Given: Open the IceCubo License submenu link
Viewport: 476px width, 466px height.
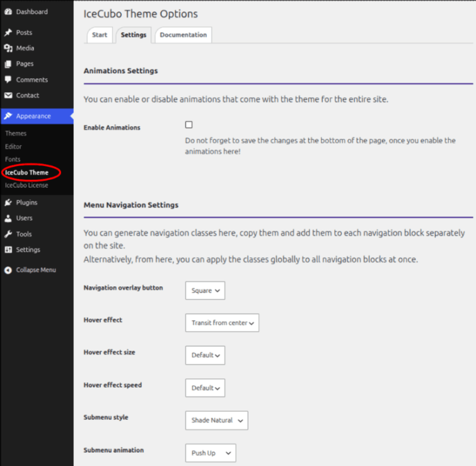Looking at the screenshot, I should point(26,185).
